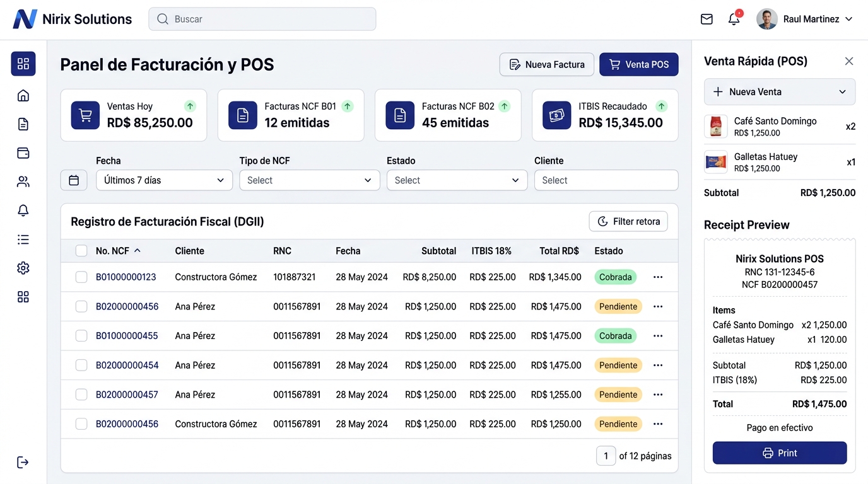868x484 pixels.
Task: Click the Café Santo Domingo product thumbnail
Action: [x=715, y=127]
